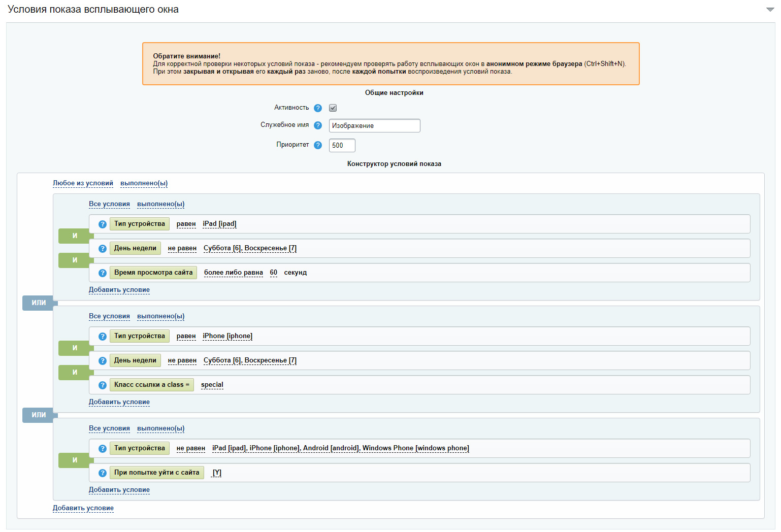
Task: Click the Служебное имя input field
Action: [374, 125]
